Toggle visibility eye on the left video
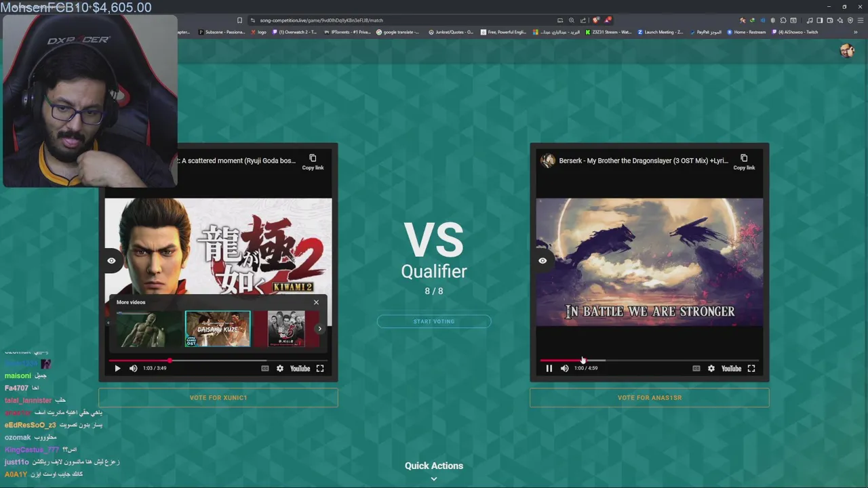The image size is (868, 488). [x=111, y=260]
